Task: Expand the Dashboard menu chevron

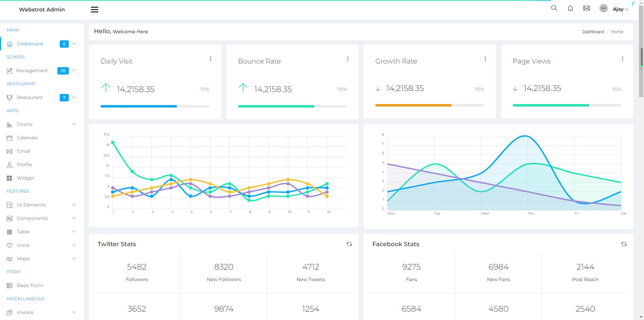Action: pos(74,44)
